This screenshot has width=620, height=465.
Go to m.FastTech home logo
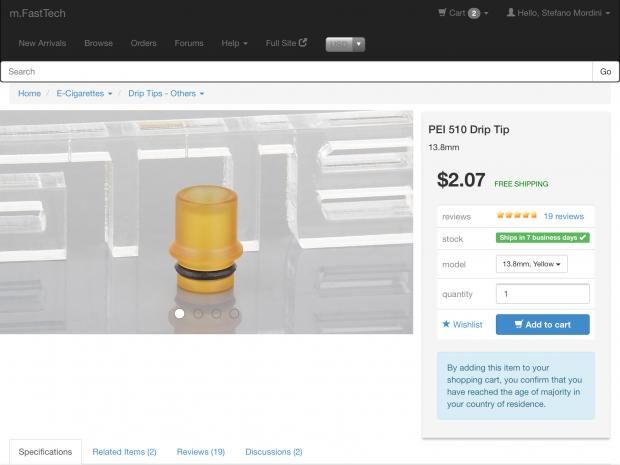coord(38,13)
